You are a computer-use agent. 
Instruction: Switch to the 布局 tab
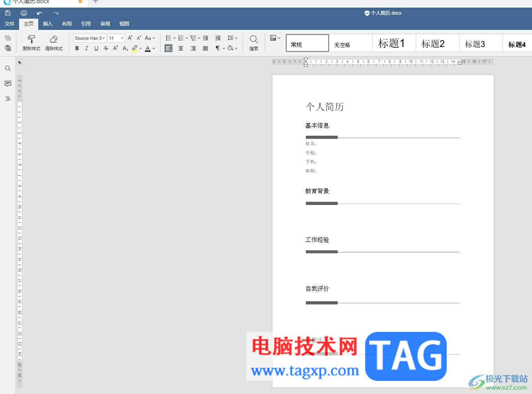tap(67, 24)
